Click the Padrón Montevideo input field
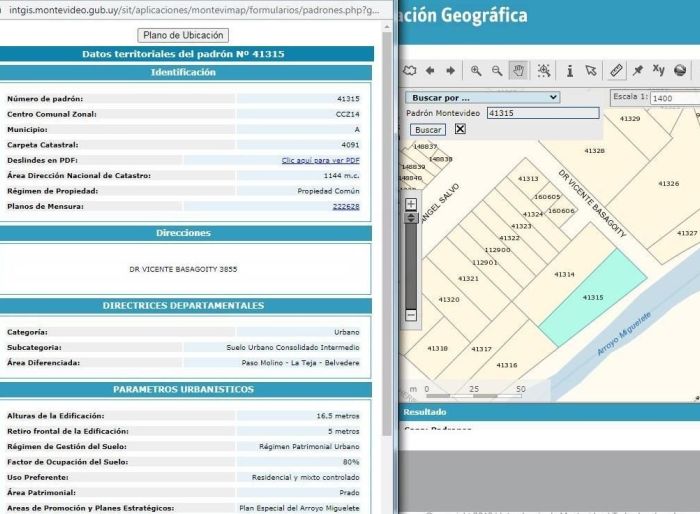This screenshot has width=700, height=514. pos(543,113)
